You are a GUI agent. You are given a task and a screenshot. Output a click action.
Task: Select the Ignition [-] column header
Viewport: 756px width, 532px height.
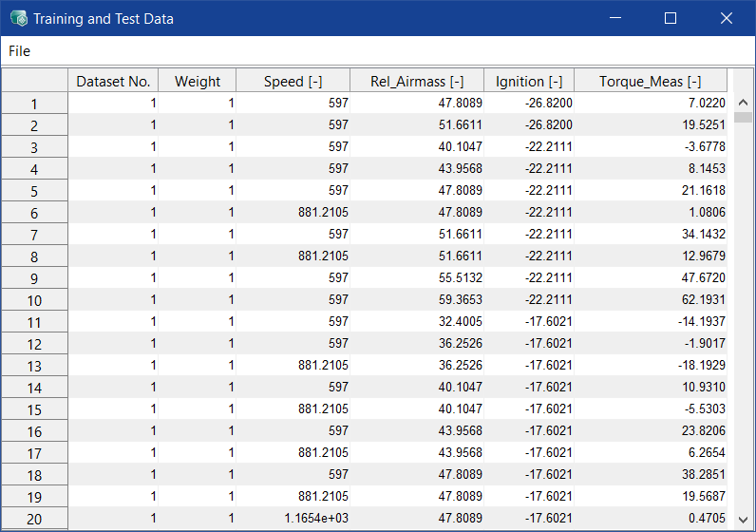tap(529, 82)
